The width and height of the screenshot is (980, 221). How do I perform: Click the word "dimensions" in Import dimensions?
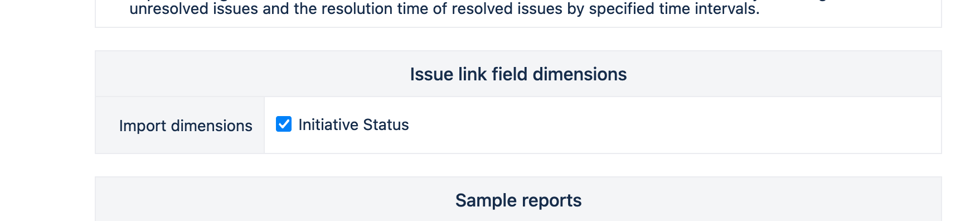tap(212, 126)
